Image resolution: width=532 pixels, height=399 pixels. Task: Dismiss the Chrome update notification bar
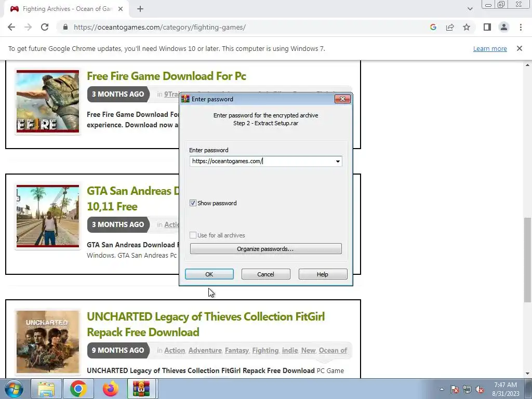[x=519, y=48]
